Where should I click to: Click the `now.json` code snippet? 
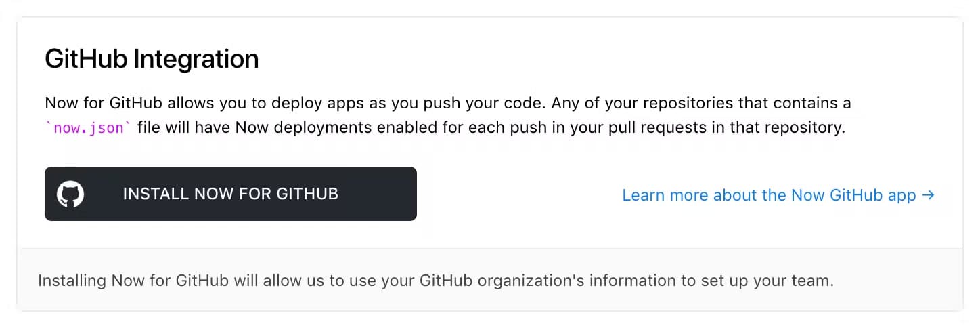pos(87,128)
